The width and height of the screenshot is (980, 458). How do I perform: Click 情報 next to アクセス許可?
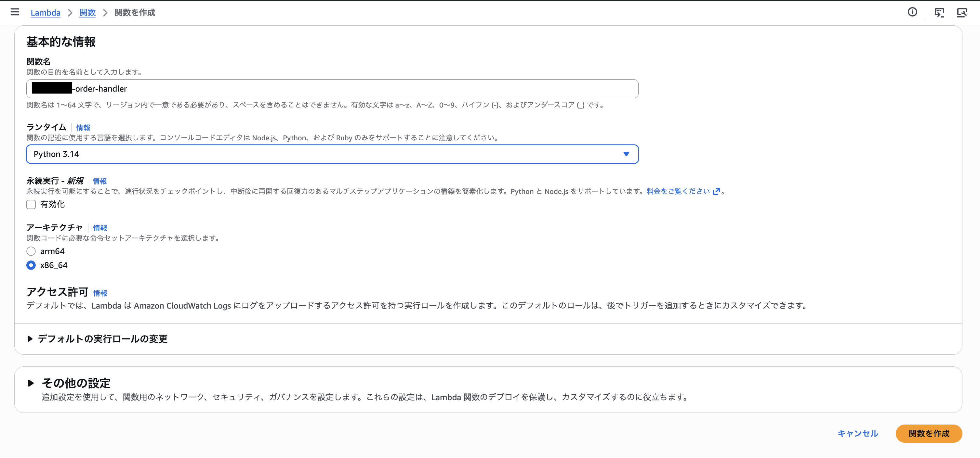point(100,293)
